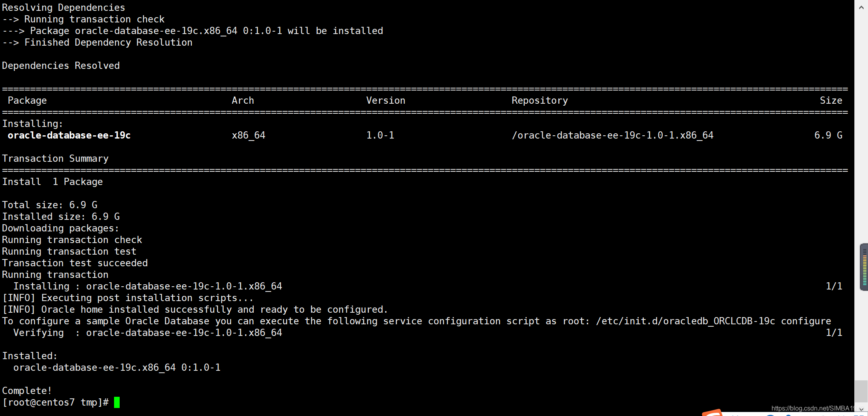The height and width of the screenshot is (416, 868).
Task: Click '--> Running transaction check' top line
Action: click(83, 19)
